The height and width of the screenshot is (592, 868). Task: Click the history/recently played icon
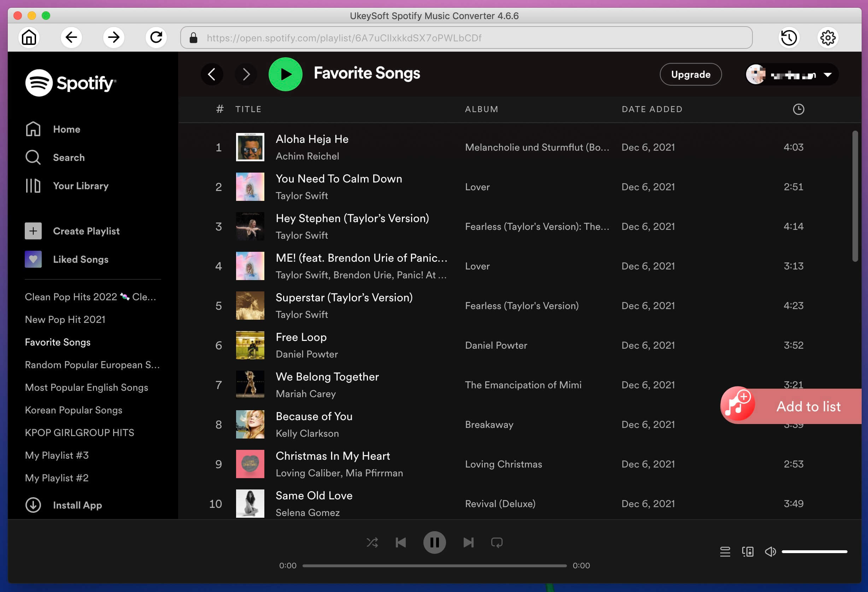point(790,37)
